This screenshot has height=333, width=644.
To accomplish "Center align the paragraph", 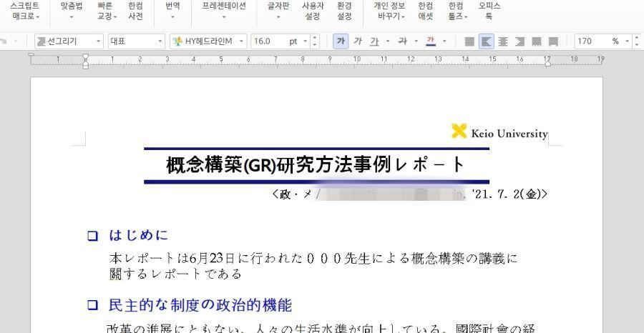I will pos(503,41).
